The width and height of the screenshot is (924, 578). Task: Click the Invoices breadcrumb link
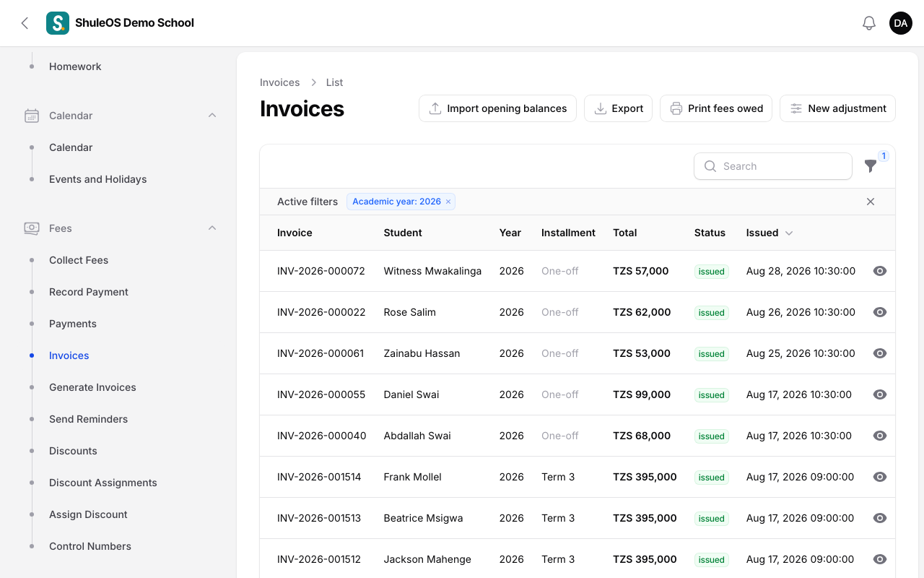[279, 82]
